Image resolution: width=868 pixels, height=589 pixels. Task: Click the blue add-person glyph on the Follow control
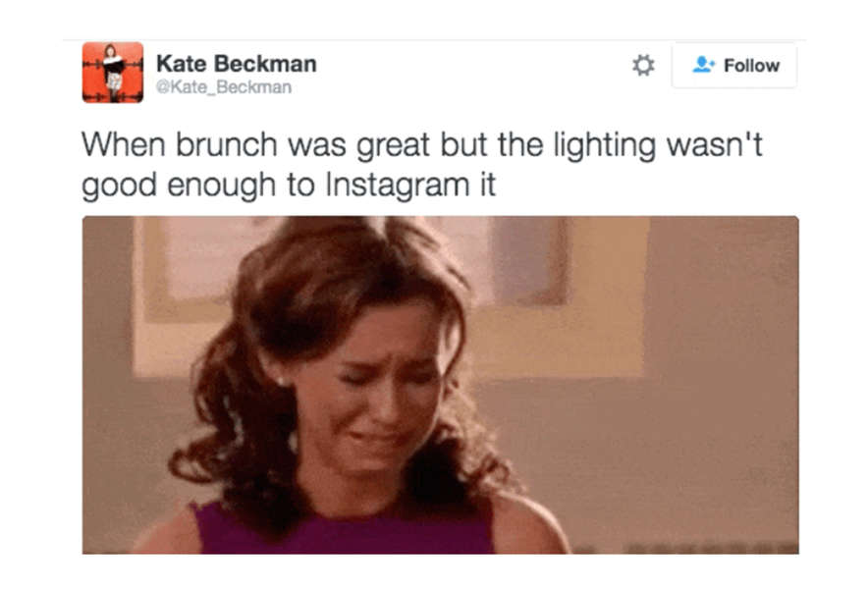(x=702, y=63)
